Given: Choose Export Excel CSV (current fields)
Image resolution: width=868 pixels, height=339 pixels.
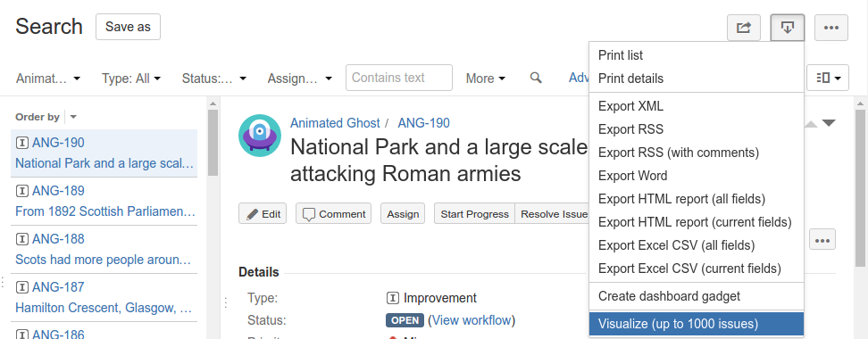Looking at the screenshot, I should [x=697, y=269].
